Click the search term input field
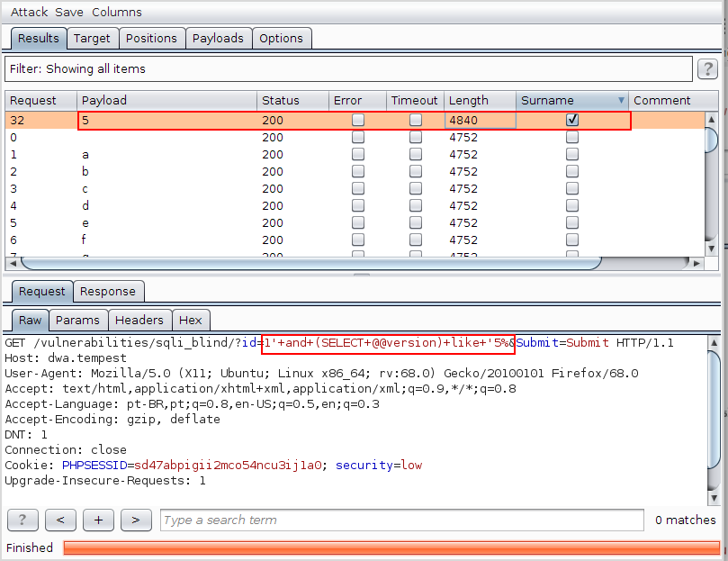This screenshot has width=728, height=561. pos(401,520)
